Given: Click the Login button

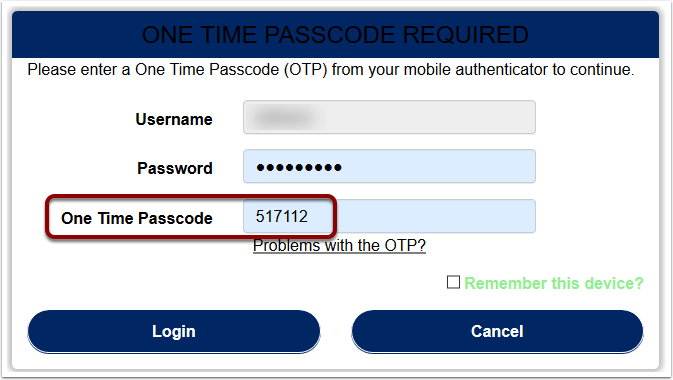Looking at the screenshot, I should [x=174, y=331].
